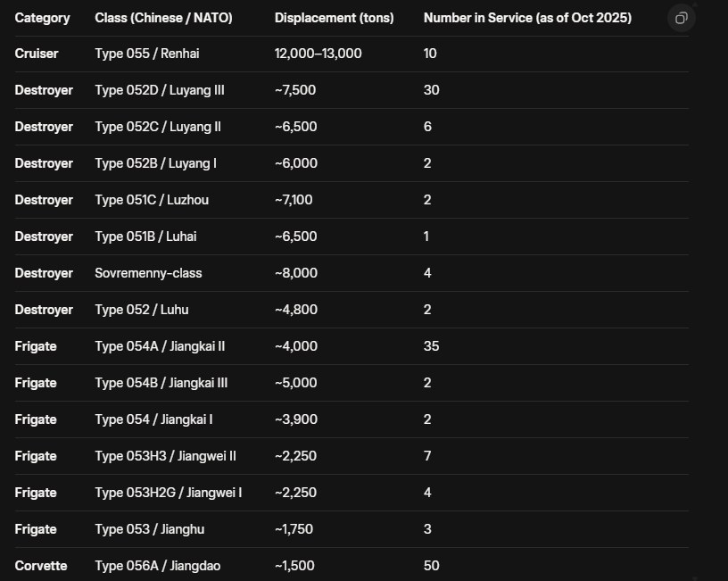Click the '~4,000' displacement value

point(296,346)
